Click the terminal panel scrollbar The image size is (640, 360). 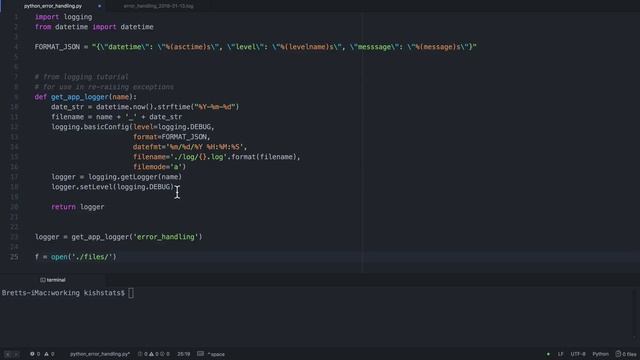634,314
